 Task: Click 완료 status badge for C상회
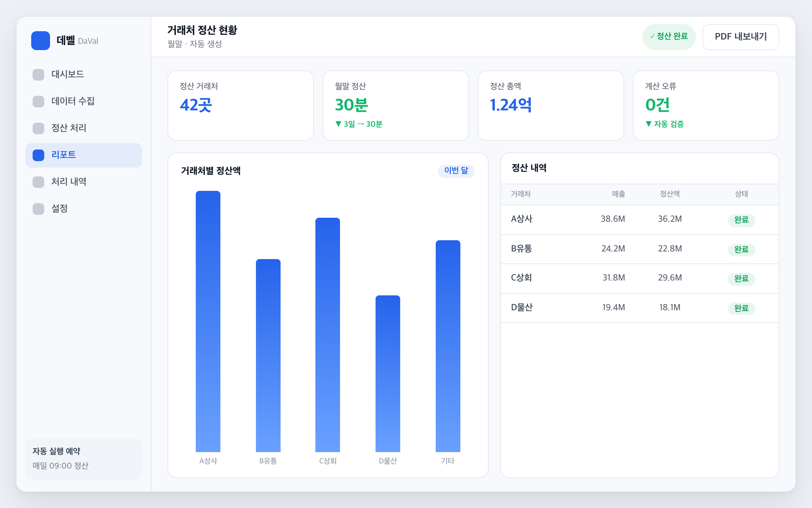tap(741, 279)
